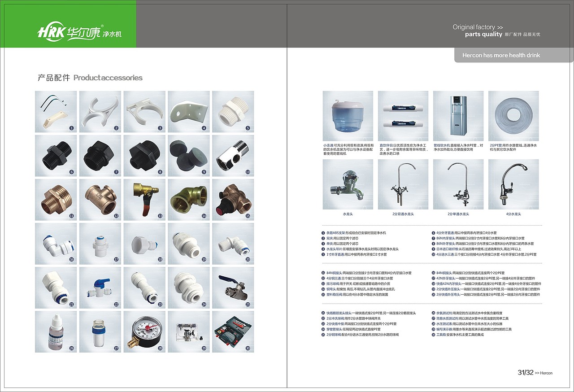Image resolution: width=574 pixels, height=392 pixels.
Task: Open thumbnail 11, the brass hex connector
Action: (56, 200)
